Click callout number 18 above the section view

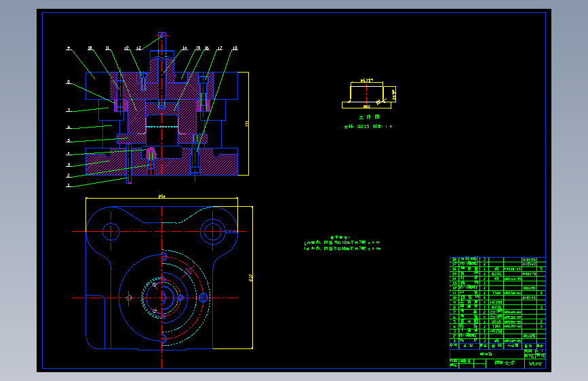point(235,48)
